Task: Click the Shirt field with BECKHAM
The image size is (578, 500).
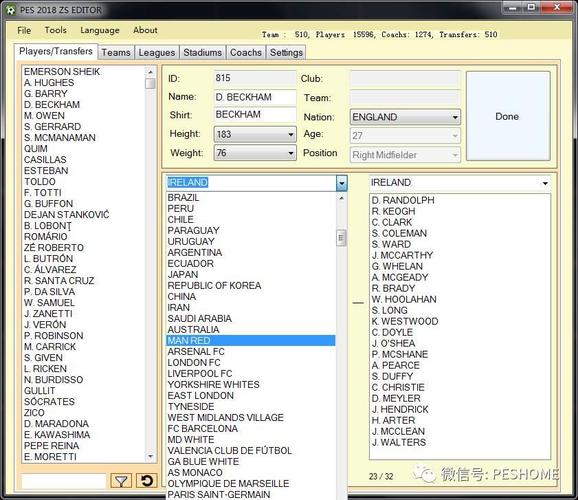Action: 255,115
